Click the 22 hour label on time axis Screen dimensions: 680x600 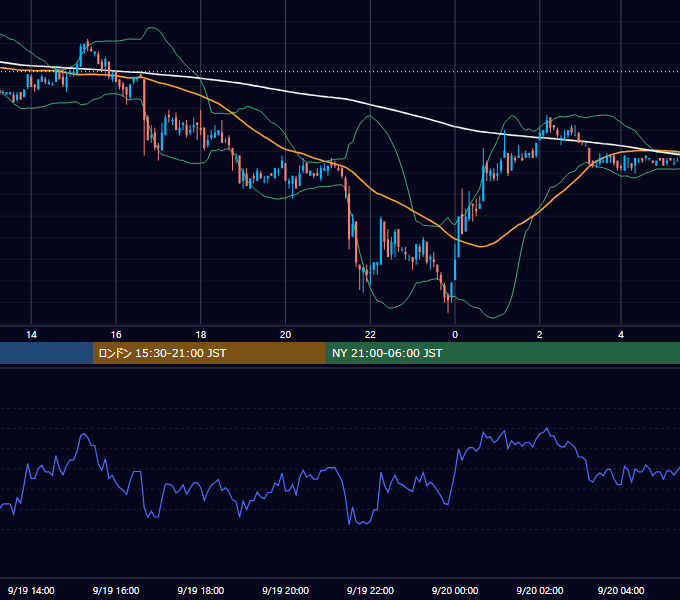pos(370,335)
